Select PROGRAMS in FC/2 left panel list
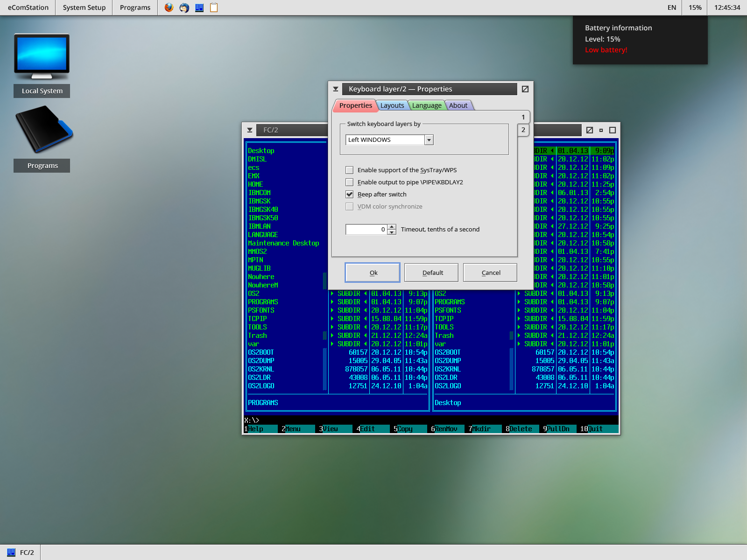This screenshot has height=560, width=747. pos(263,302)
